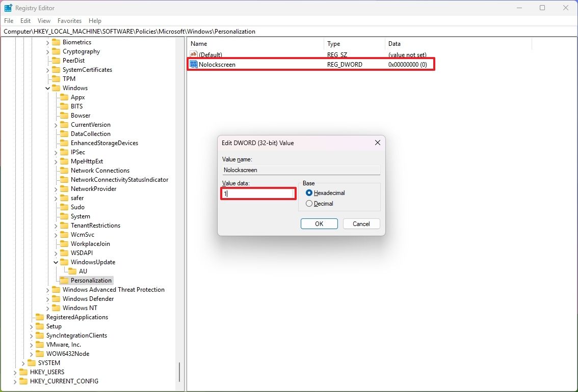The image size is (578, 392).
Task: Click inside the Value data field
Action: [257, 193]
